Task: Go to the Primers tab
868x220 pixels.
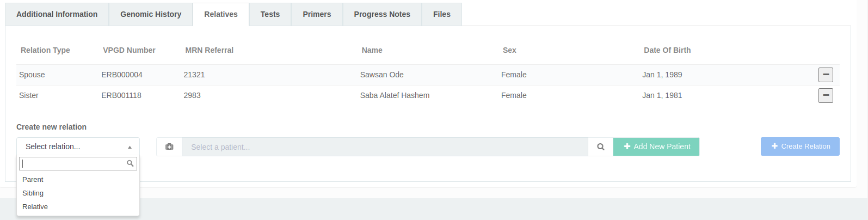Action: 317,14
